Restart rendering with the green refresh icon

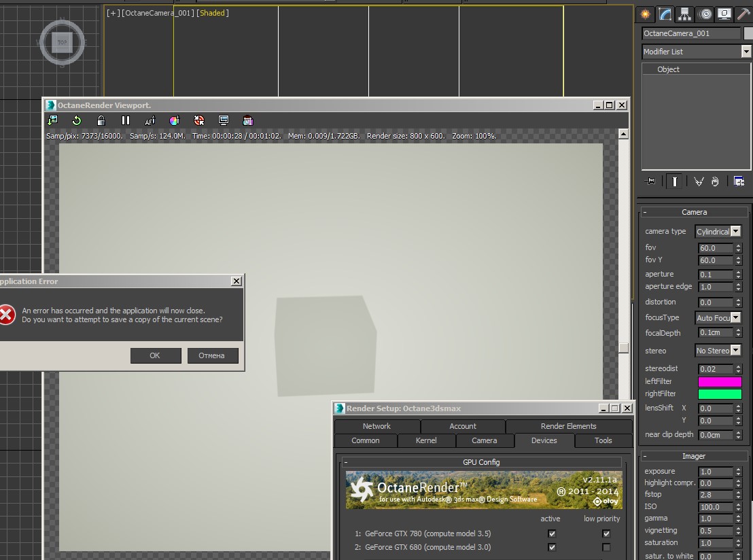point(76,120)
